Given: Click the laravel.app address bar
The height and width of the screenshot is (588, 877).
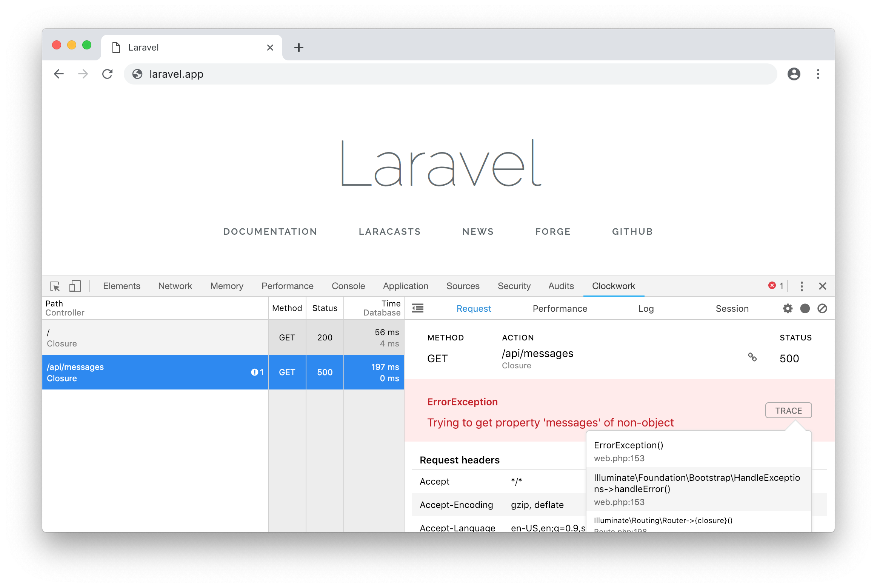Looking at the screenshot, I should [x=451, y=74].
